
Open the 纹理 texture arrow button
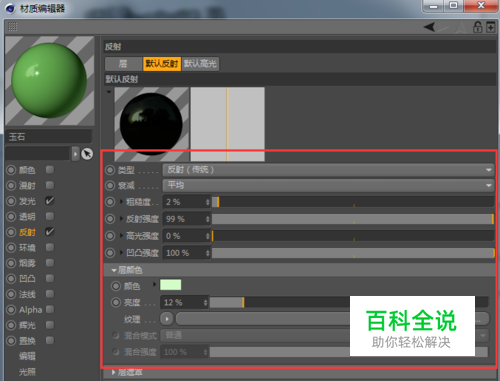pyautogui.click(x=167, y=319)
